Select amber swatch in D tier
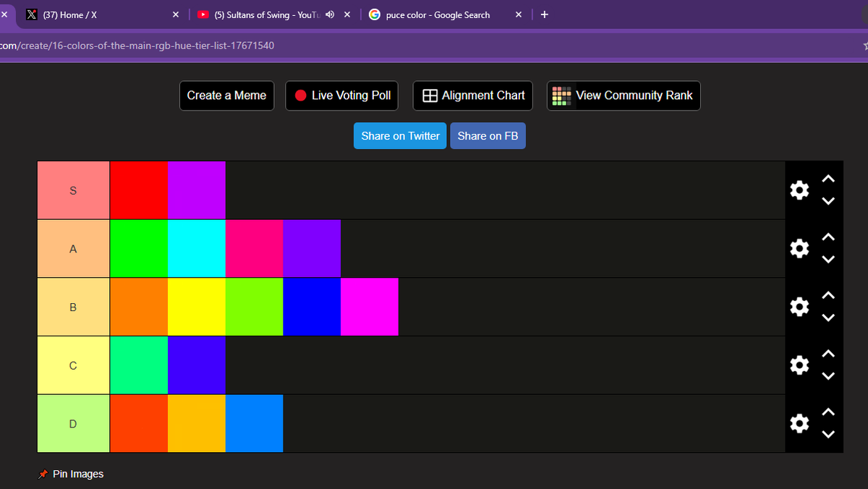The width and height of the screenshot is (868, 489). [x=197, y=423]
